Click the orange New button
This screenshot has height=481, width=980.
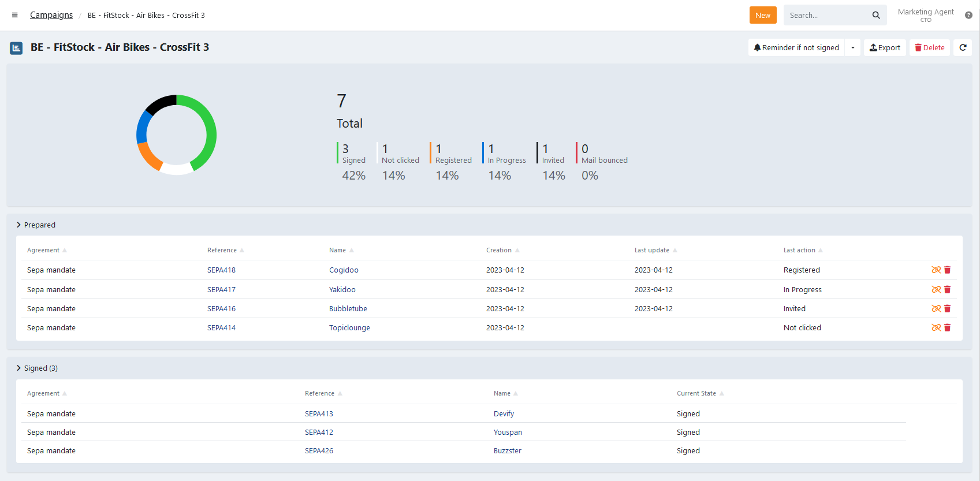[762, 15]
